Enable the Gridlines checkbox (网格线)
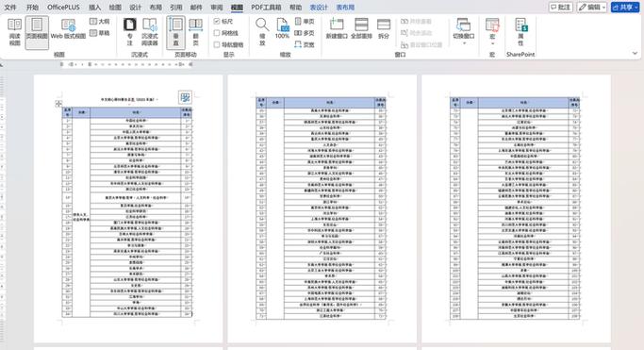The image size is (644, 350). pos(226,33)
